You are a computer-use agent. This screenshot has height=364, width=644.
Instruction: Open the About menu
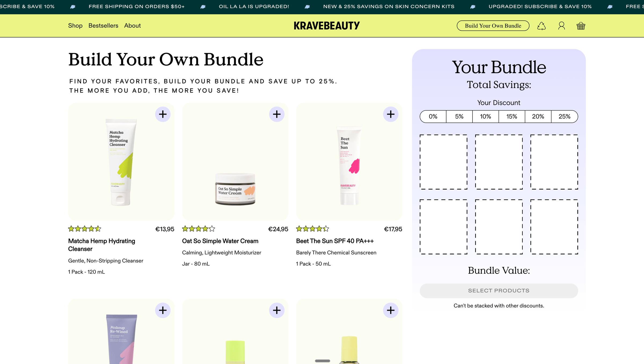click(x=132, y=26)
